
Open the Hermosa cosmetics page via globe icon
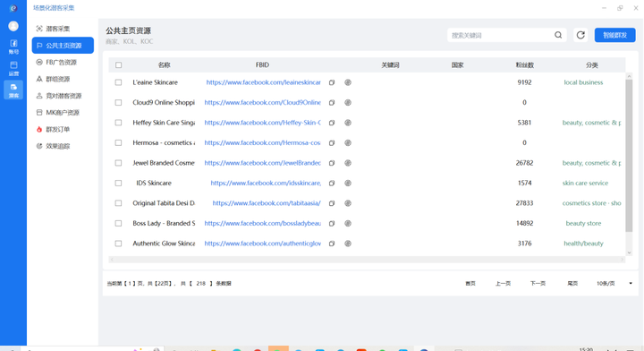click(348, 143)
